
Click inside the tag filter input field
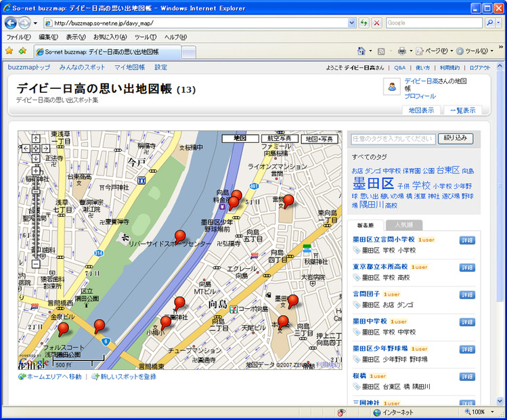393,139
